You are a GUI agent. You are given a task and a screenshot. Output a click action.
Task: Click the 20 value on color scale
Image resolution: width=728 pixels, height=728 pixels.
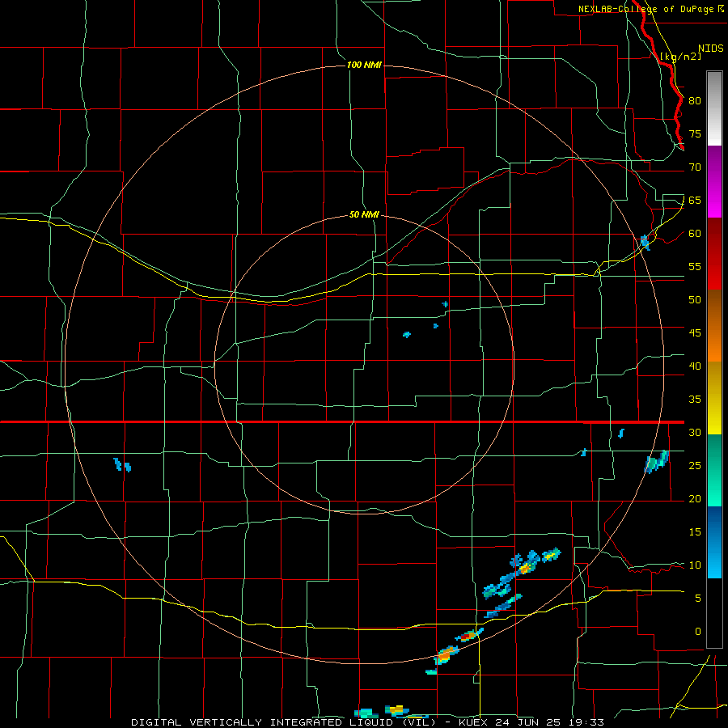coord(695,499)
